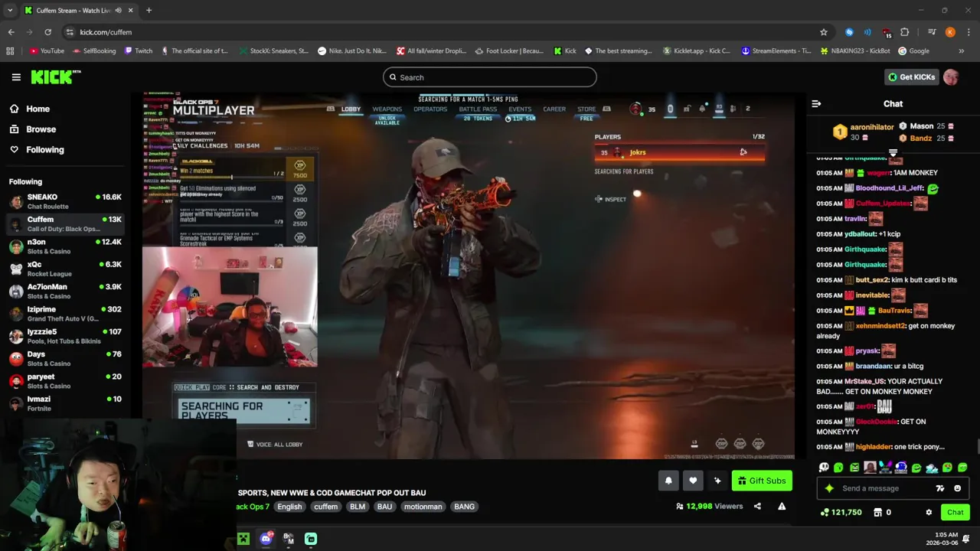Screen dimensions: 980x551
Task: Click the heart follow button under stream
Action: click(x=693, y=481)
